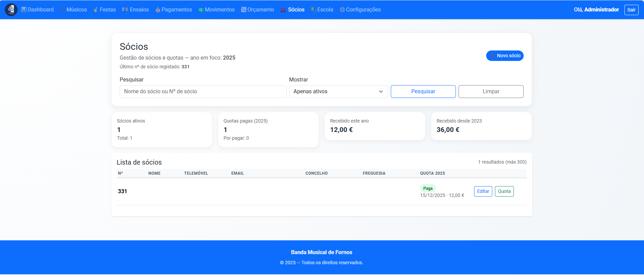
Task: Click the Configurações gear icon
Action: click(x=342, y=10)
